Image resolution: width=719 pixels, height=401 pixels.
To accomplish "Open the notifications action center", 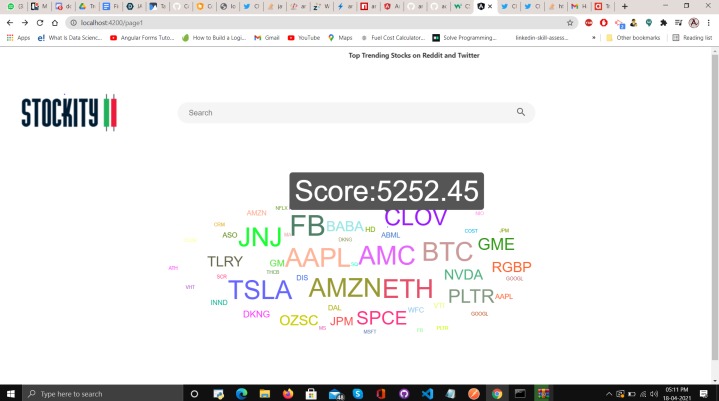I will 704,394.
